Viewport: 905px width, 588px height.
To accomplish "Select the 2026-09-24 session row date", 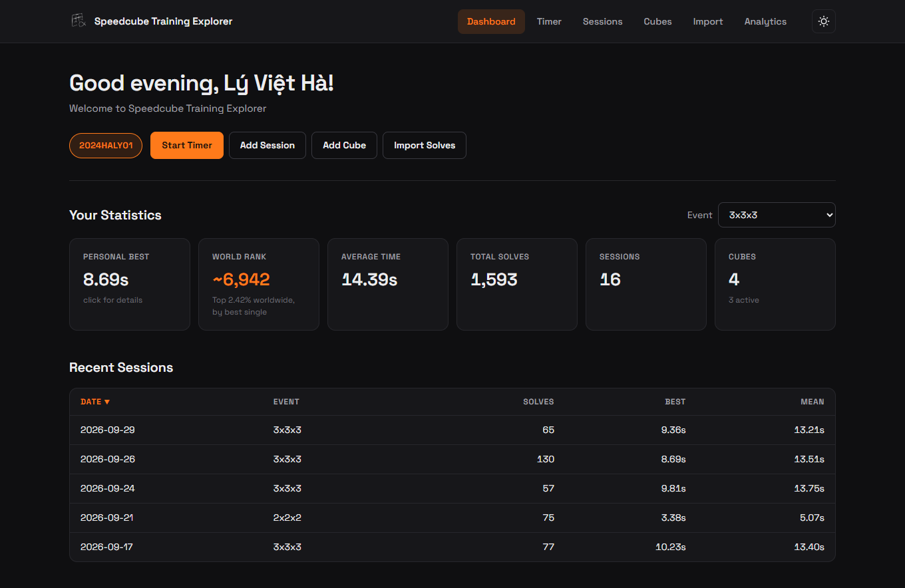I will point(108,488).
